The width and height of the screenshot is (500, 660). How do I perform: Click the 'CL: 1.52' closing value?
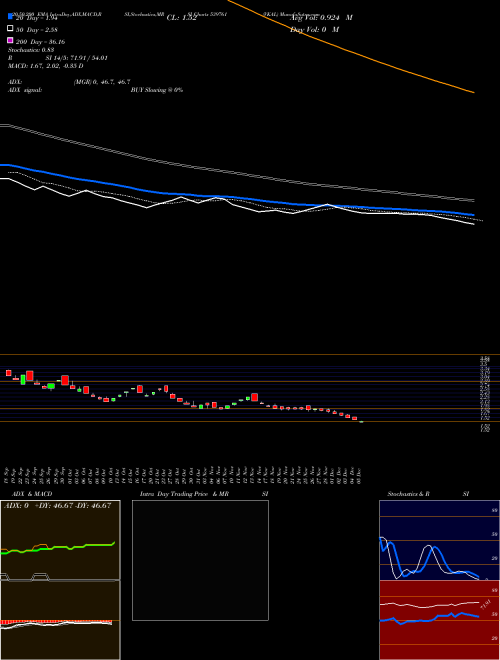pos(182,18)
